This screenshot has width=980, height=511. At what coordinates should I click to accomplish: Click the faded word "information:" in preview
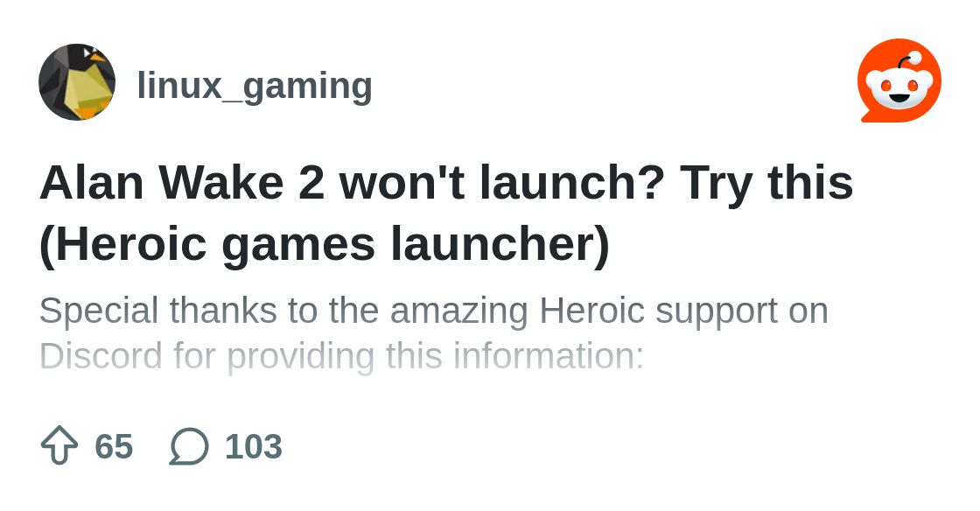point(549,356)
